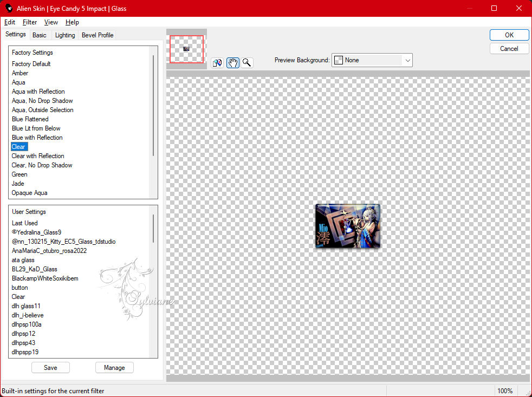Select the Blue Flattened preset
This screenshot has width=532, height=397.
click(30, 119)
